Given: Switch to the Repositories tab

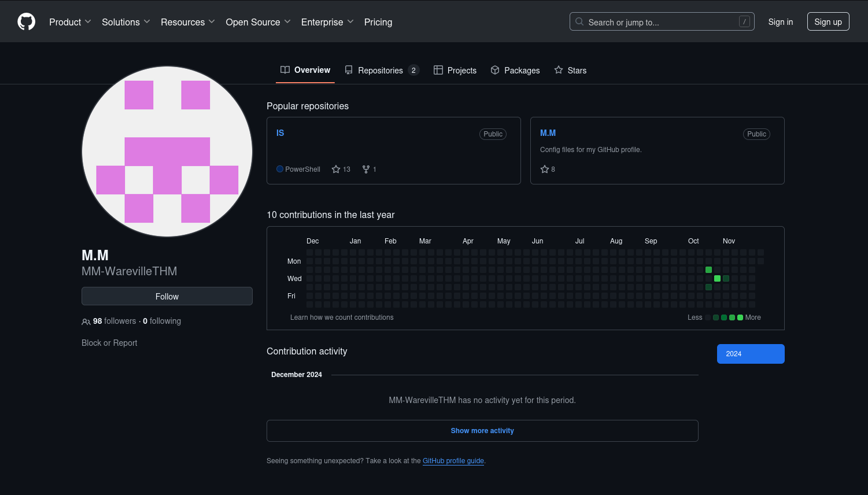Looking at the screenshot, I should click(x=382, y=70).
